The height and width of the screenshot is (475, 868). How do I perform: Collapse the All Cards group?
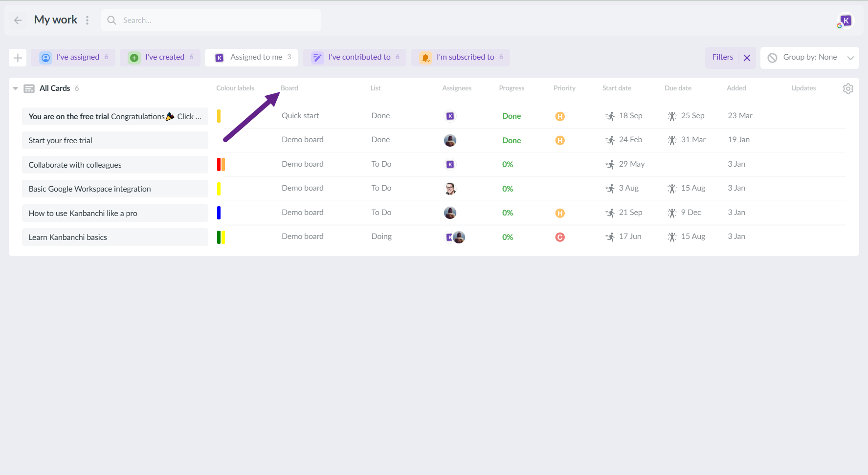(x=15, y=88)
